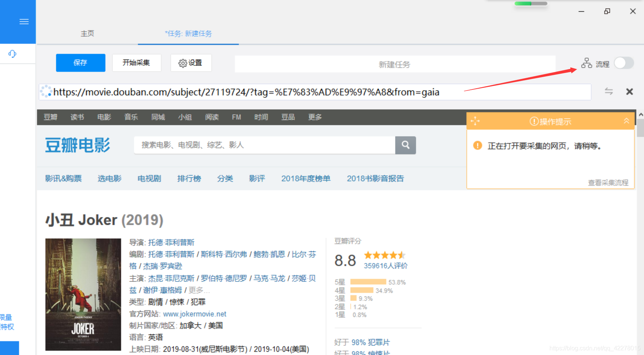This screenshot has height=355, width=644.
Task: Click the customer support headset icon
Action: (x=12, y=54)
